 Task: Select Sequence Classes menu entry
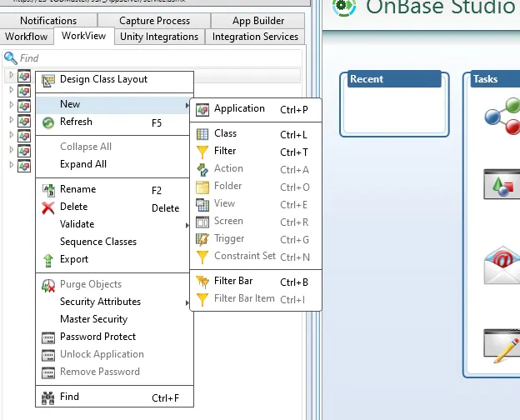pos(98,242)
